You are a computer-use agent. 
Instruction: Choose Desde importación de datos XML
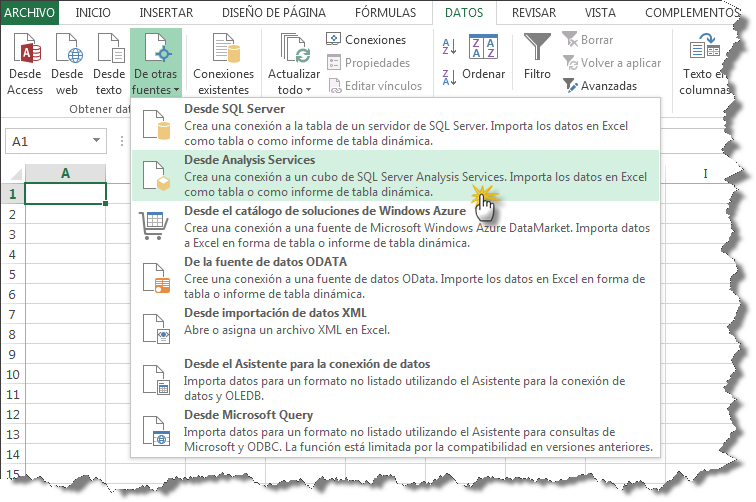(395, 329)
